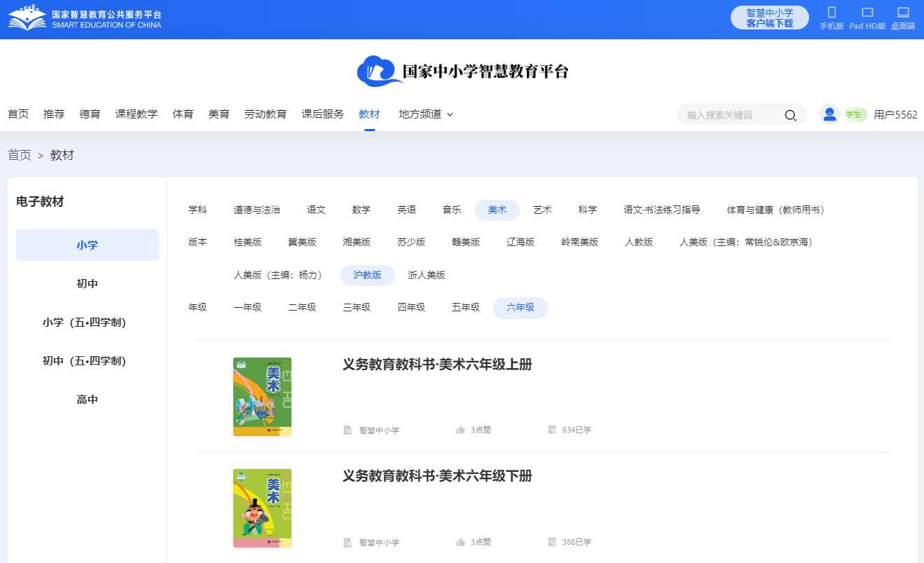924x563 pixels.
Task: Open the 手机版 phone icon
Action: coord(832,13)
